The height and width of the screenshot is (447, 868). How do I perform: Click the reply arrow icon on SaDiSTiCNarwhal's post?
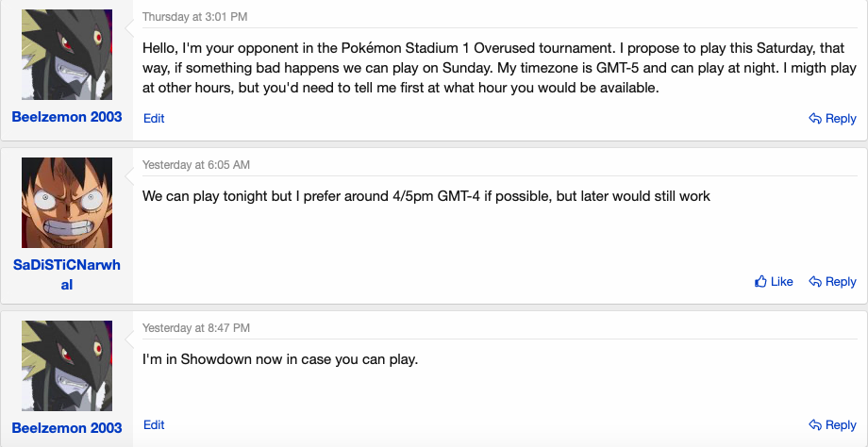815,282
